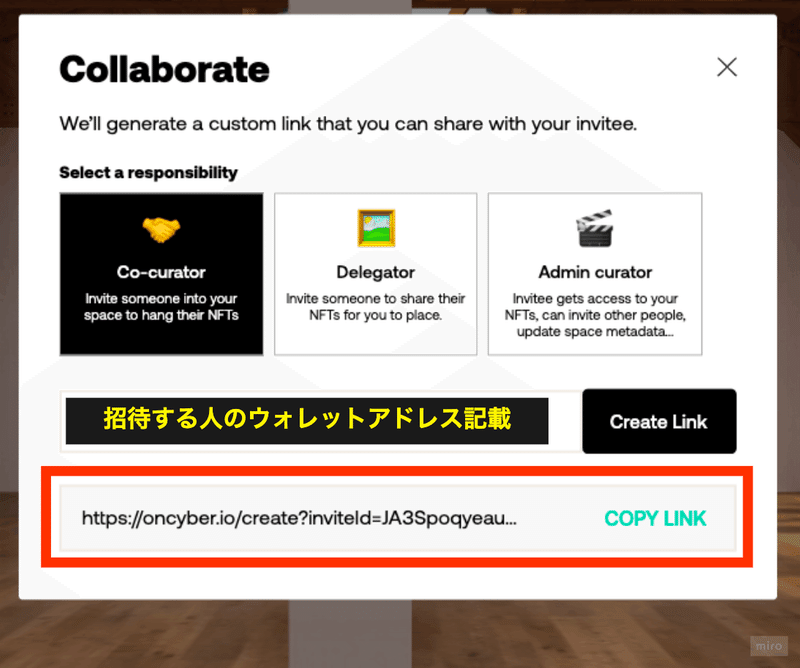The image size is (800, 668).
Task: Click the Collaborate heading
Action: pyautogui.click(x=164, y=69)
